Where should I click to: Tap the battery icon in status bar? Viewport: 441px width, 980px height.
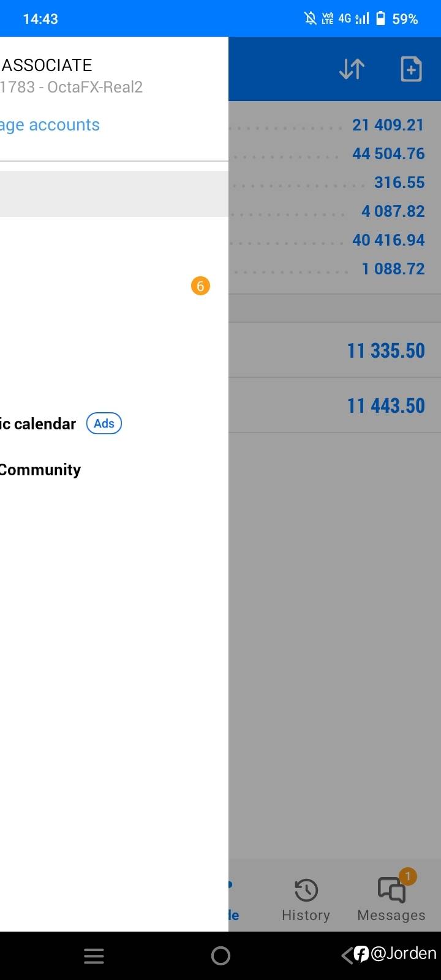point(380,18)
